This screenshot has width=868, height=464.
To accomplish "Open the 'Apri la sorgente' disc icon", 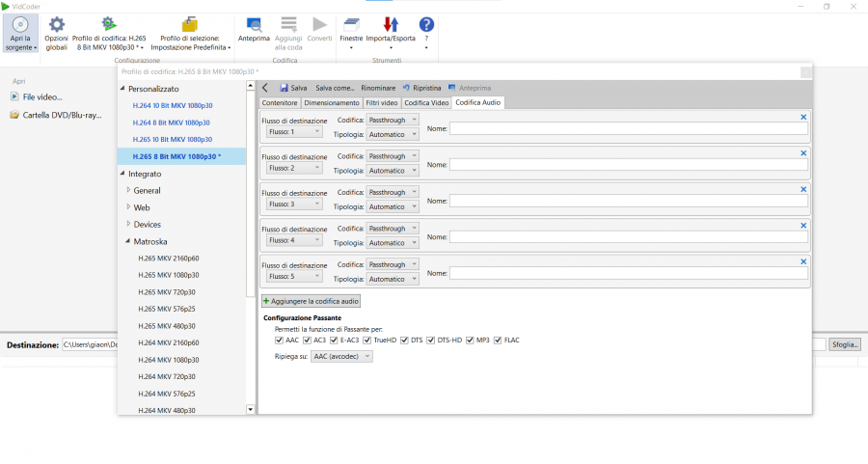I will 20,25.
